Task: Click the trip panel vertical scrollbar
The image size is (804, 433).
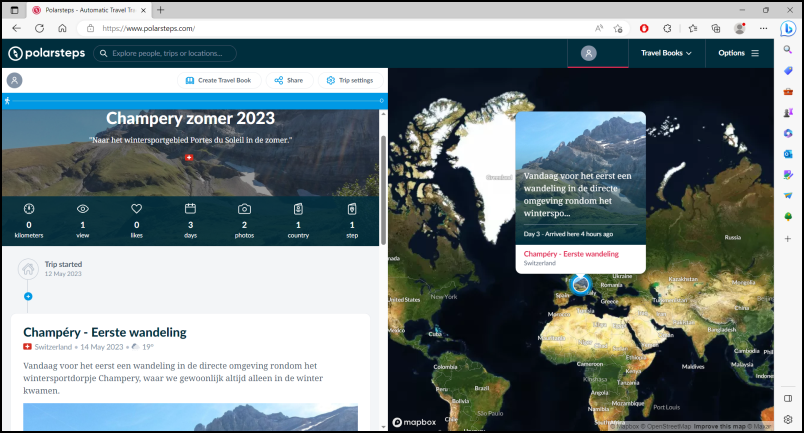Action: [x=383, y=190]
